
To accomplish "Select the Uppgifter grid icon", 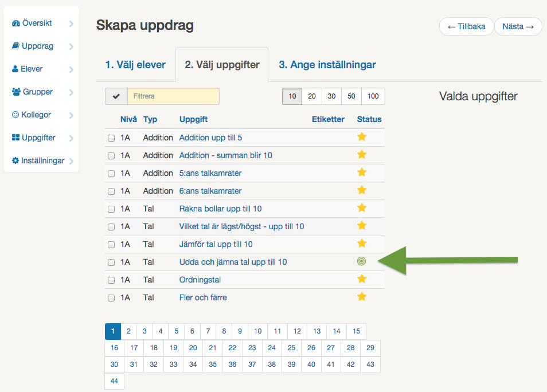I will click(x=15, y=138).
